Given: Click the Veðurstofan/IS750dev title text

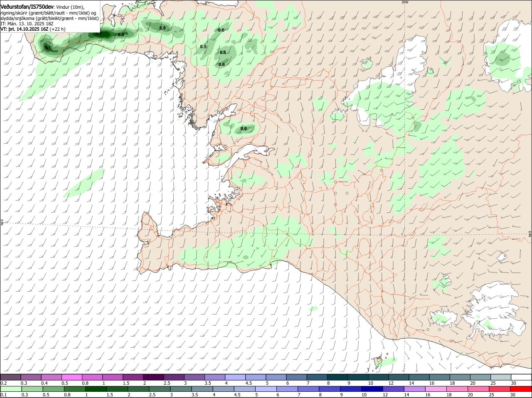Looking at the screenshot, I should pos(27,7).
